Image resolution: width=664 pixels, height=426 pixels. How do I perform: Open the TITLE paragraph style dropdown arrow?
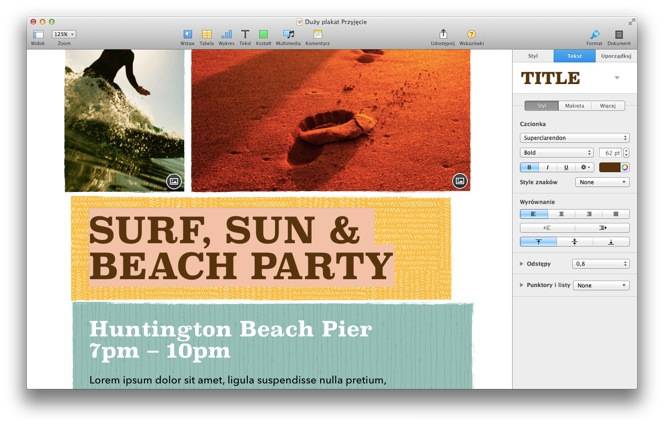[x=617, y=77]
